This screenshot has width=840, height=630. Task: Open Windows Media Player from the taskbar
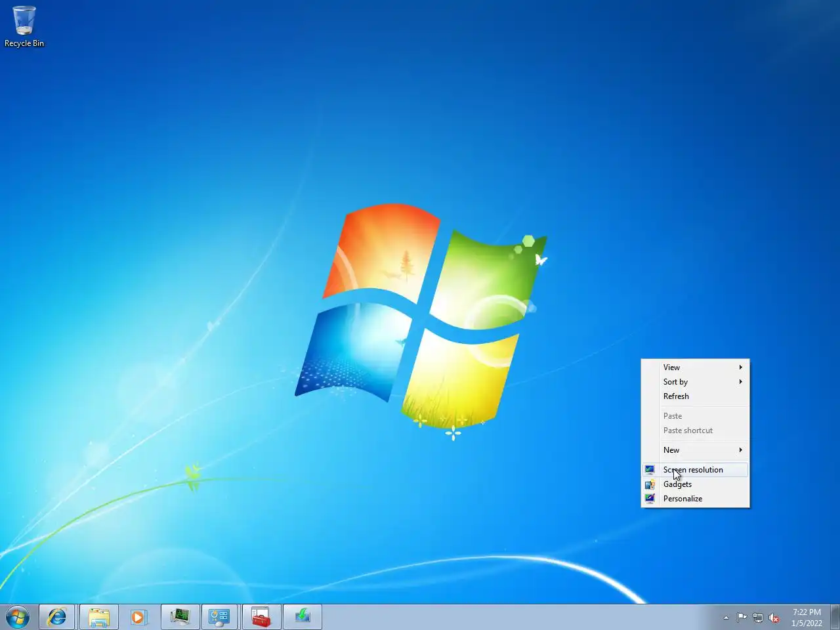138,617
